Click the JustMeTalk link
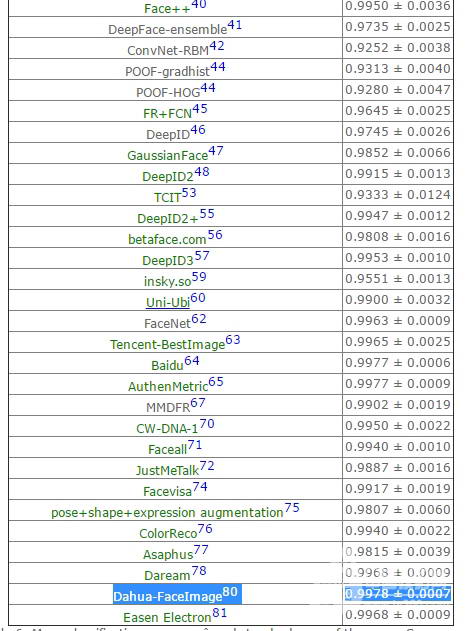This screenshot has height=631, width=474. [x=167, y=470]
